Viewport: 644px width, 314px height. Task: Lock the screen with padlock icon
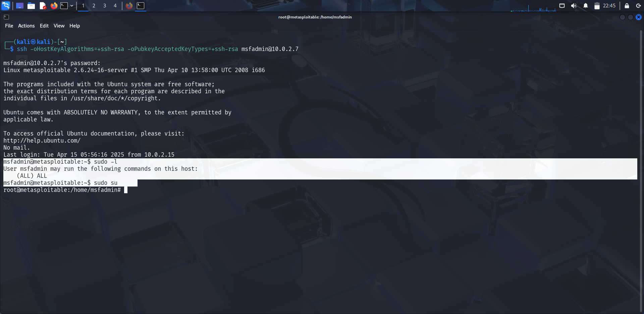click(x=627, y=6)
